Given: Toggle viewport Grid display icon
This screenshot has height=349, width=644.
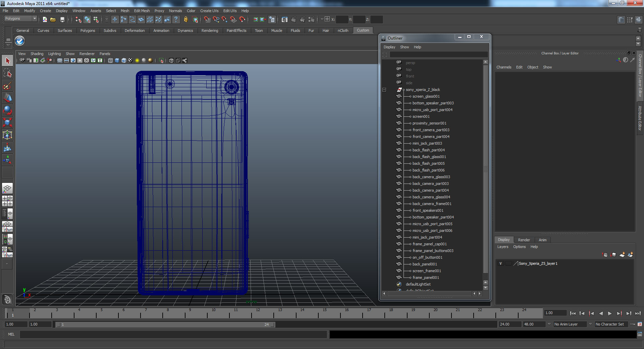Looking at the screenshot, I should [60, 60].
